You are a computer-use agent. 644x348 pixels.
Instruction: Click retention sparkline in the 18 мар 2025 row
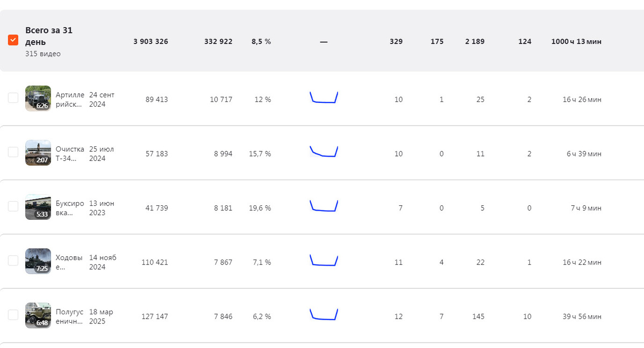324,314
